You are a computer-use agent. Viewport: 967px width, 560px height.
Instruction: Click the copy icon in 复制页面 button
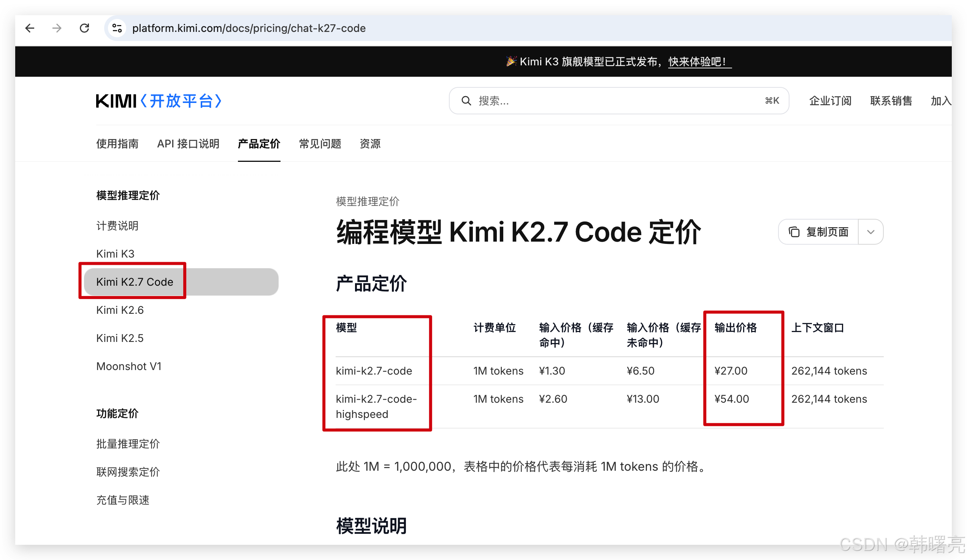pyautogui.click(x=794, y=232)
